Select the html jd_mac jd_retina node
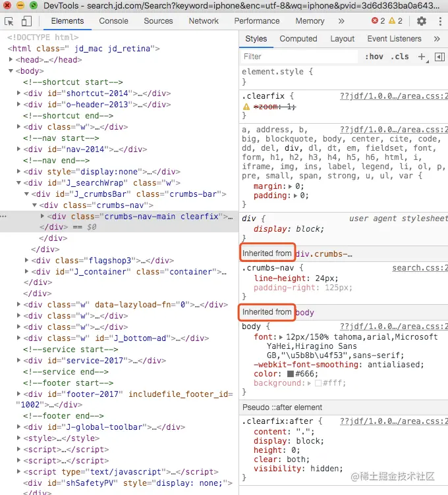448x495 pixels. click(84, 49)
